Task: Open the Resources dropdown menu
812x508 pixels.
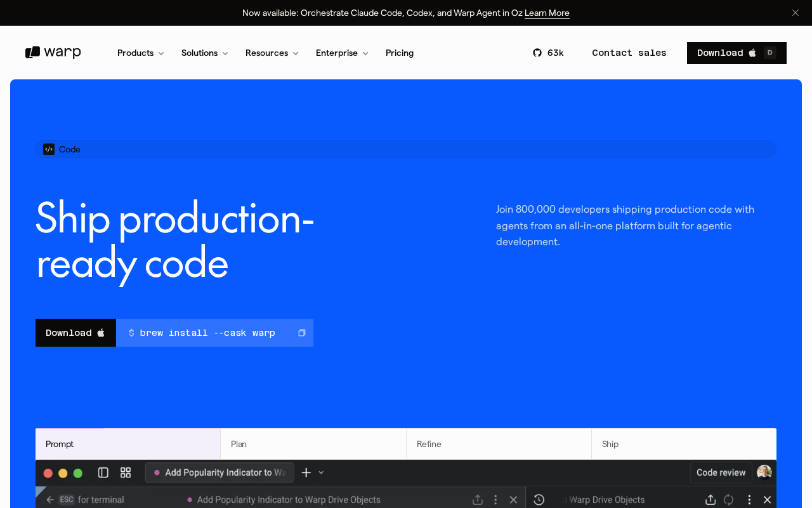Action: point(272,53)
